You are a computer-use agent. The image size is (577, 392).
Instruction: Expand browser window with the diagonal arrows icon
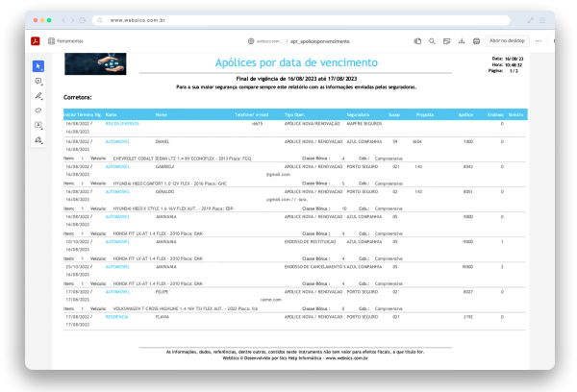click(x=530, y=20)
